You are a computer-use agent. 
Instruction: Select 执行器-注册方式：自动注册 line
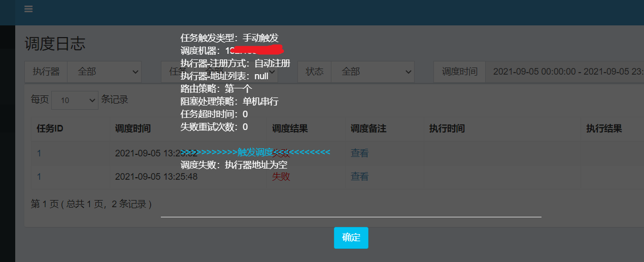pos(235,63)
